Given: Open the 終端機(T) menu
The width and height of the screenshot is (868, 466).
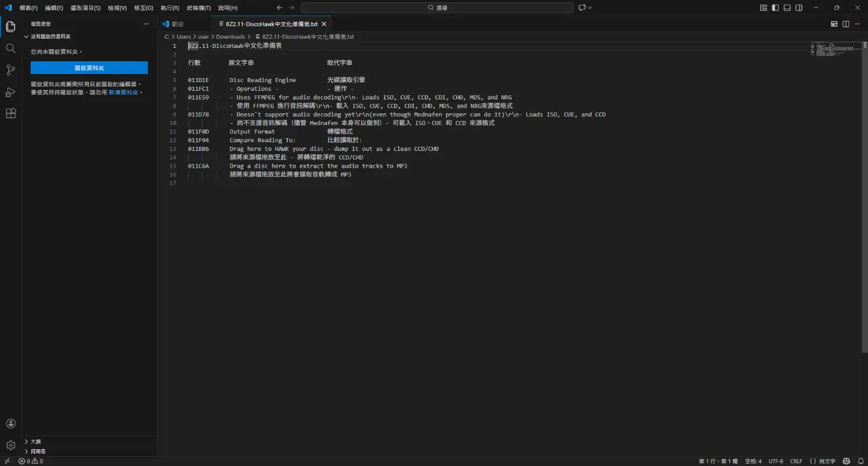Looking at the screenshot, I should [198, 8].
